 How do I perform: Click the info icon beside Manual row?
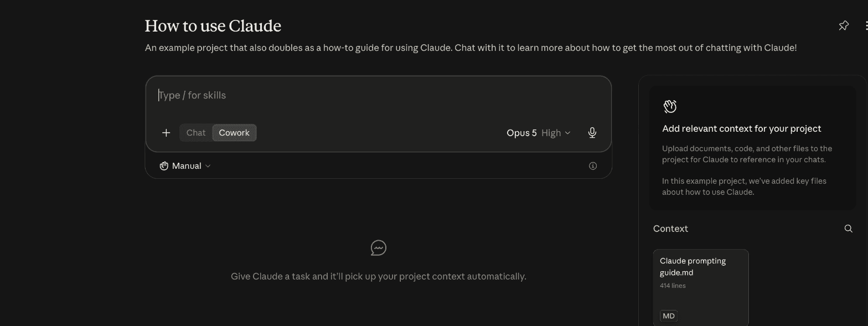(593, 166)
